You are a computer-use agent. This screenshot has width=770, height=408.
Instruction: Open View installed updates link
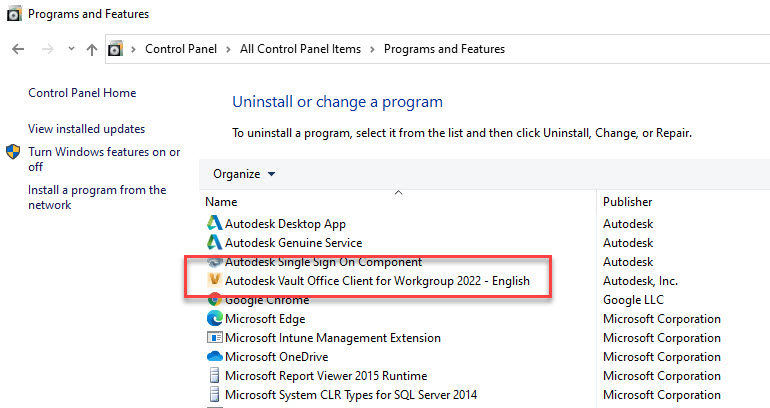[86, 129]
